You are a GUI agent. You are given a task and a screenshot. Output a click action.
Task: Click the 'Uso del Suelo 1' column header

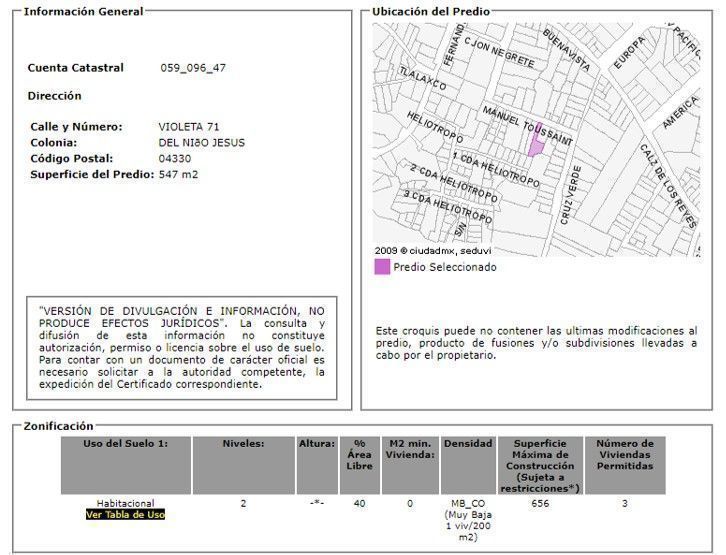(125, 444)
